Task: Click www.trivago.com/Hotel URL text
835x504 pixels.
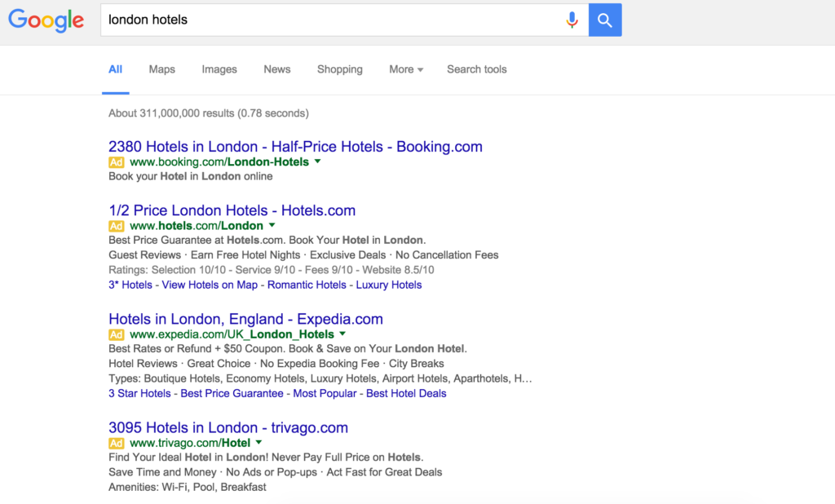Action: pos(190,444)
